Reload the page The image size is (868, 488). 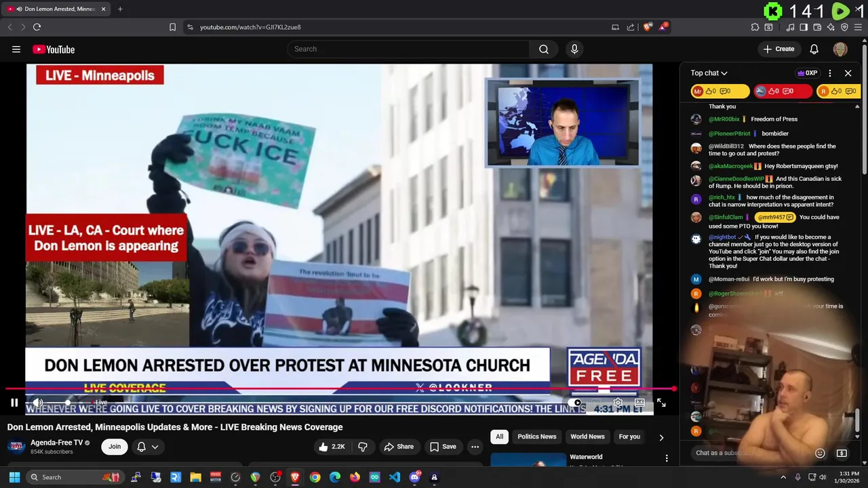coord(37,27)
